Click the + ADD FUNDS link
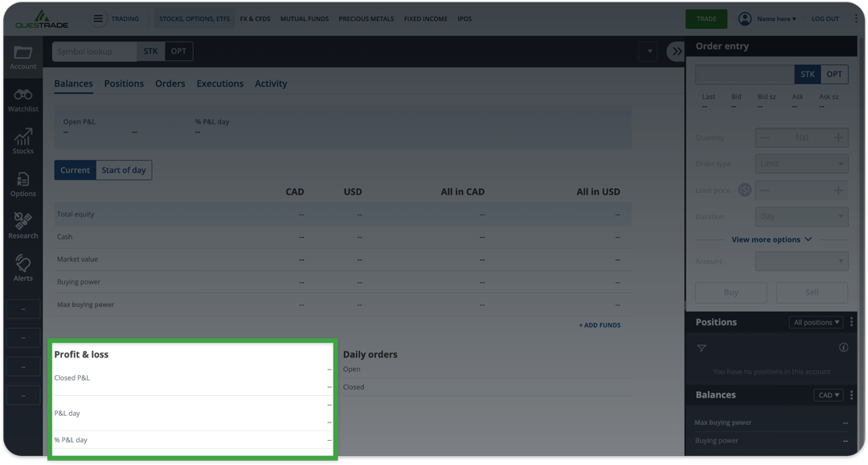Screen dimensions: 868x465 pyautogui.click(x=600, y=325)
